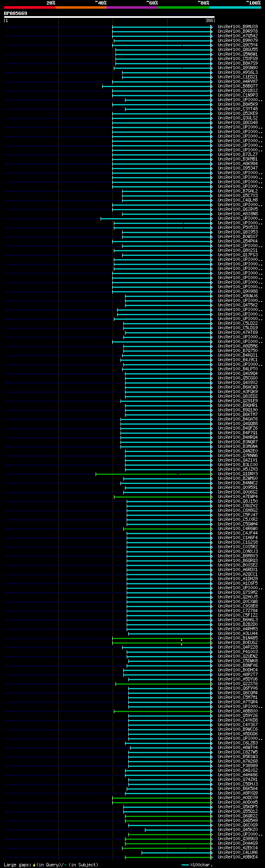This screenshot has height=868, width=265.
Task: Select the UniRef100_Q6QR22 entry
Action: [x=238, y=816]
